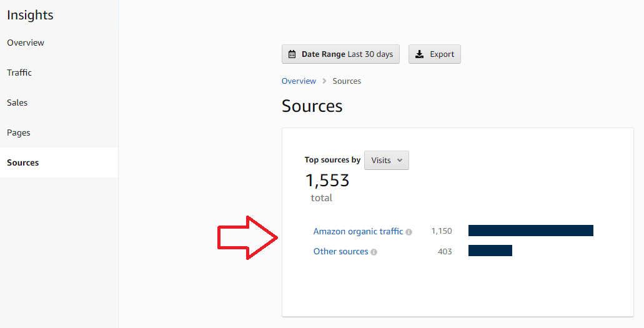Viewport: 644px width, 328px height.
Task: Click the 1,553 total visits figure
Action: 327,181
